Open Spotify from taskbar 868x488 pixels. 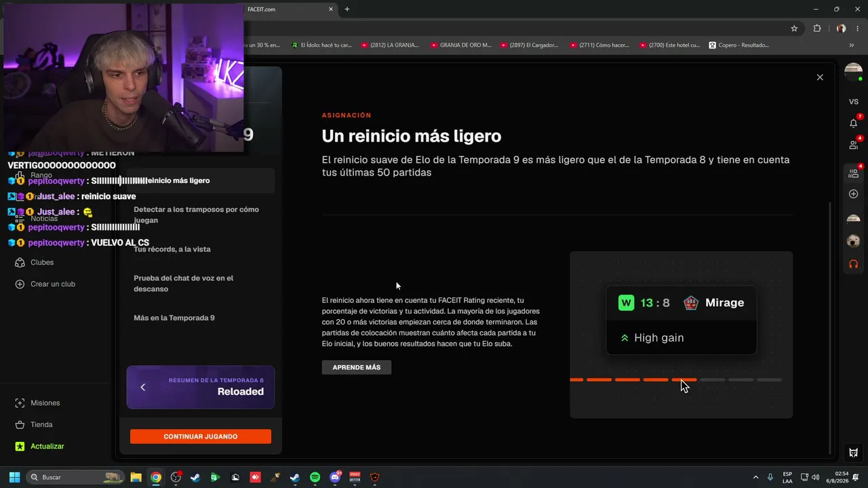coord(315,477)
